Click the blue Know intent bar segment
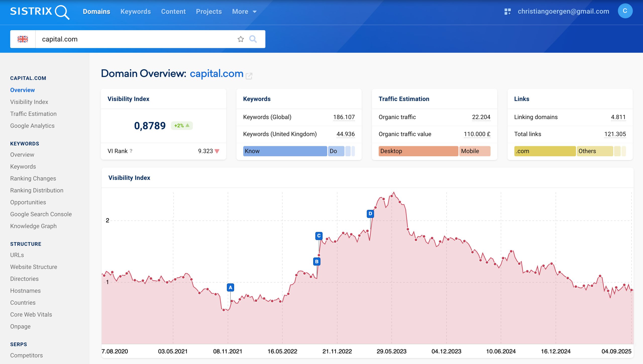The width and height of the screenshot is (643, 364). click(x=285, y=151)
